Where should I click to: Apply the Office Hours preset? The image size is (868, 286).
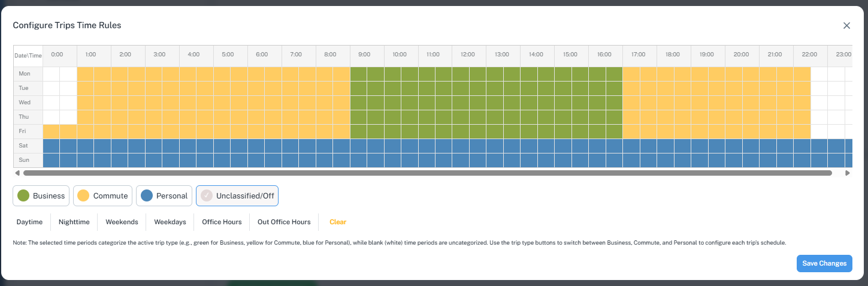pyautogui.click(x=222, y=222)
